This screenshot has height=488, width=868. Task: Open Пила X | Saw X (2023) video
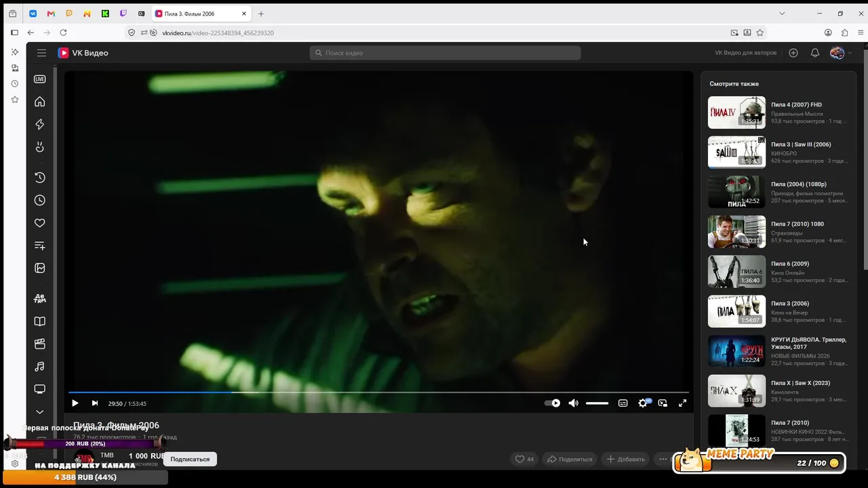pyautogui.click(x=778, y=391)
